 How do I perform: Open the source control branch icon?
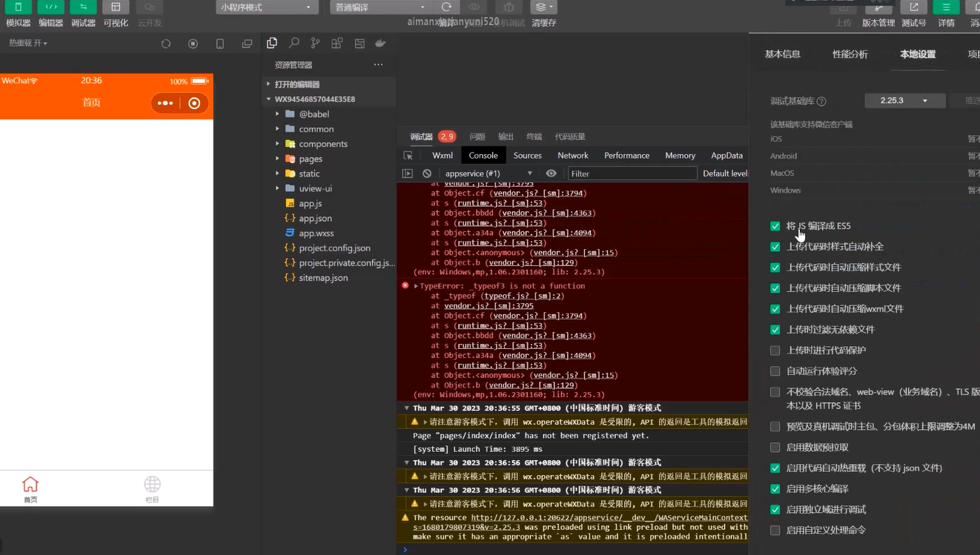click(x=316, y=43)
